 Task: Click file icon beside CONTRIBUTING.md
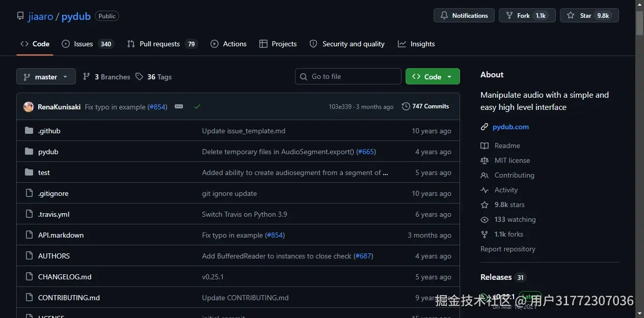[29, 298]
